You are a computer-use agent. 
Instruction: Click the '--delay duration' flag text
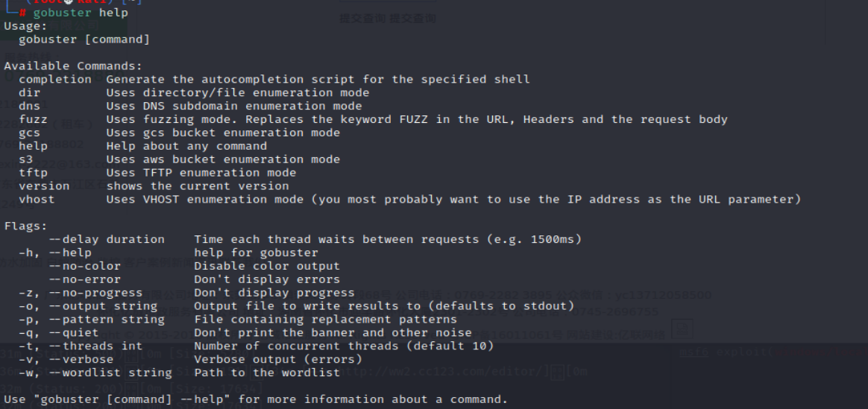[x=107, y=239]
